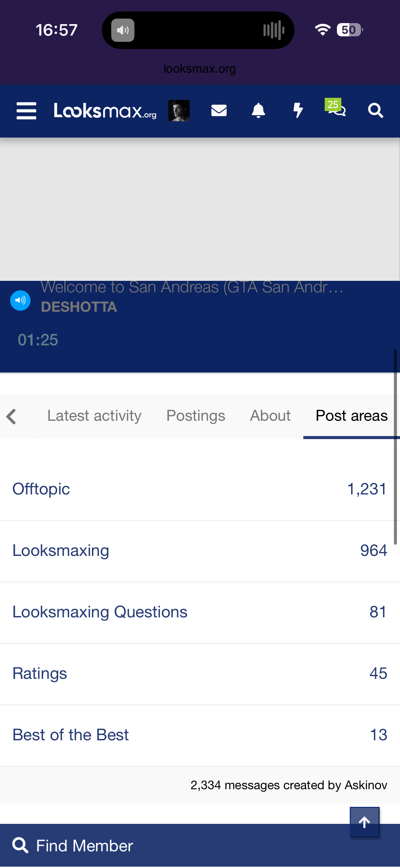Viewport: 400px width, 868px height.
Task: Open the Looksmaxing Questions forum link
Action: (100, 612)
